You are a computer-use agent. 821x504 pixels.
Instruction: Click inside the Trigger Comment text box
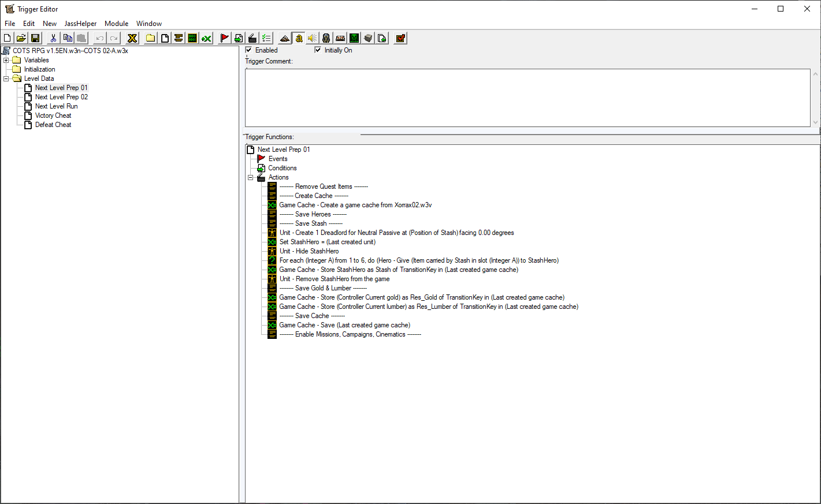(527, 98)
